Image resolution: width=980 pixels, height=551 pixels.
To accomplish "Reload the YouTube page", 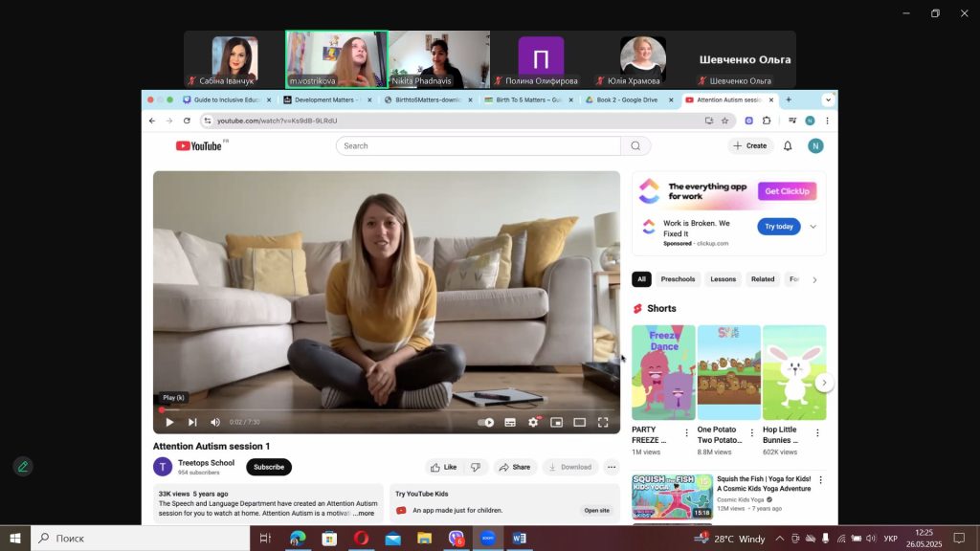I will click(x=187, y=121).
